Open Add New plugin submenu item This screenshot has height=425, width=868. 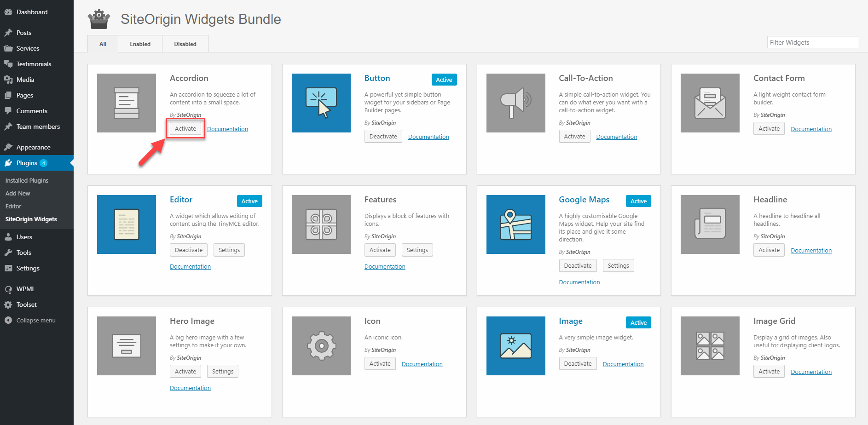(17, 193)
